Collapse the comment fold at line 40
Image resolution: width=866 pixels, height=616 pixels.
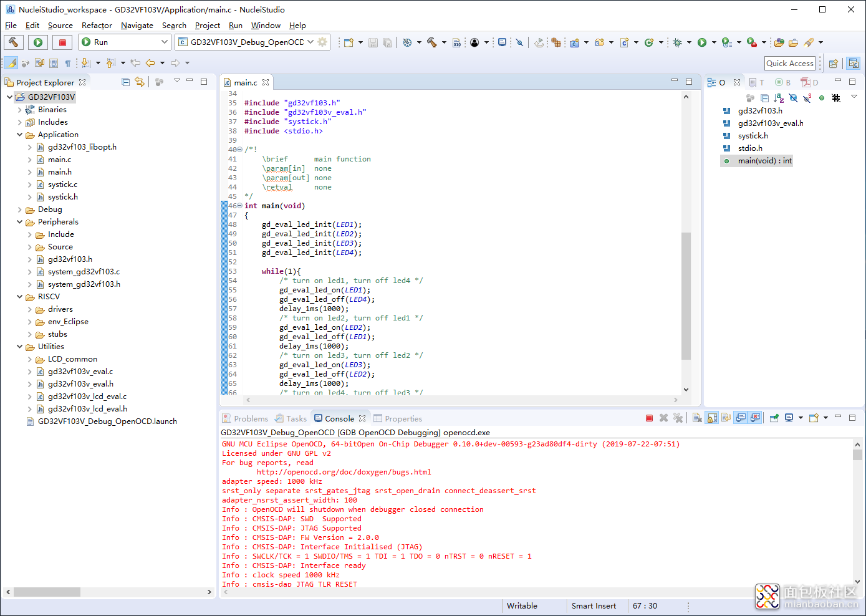(x=241, y=150)
